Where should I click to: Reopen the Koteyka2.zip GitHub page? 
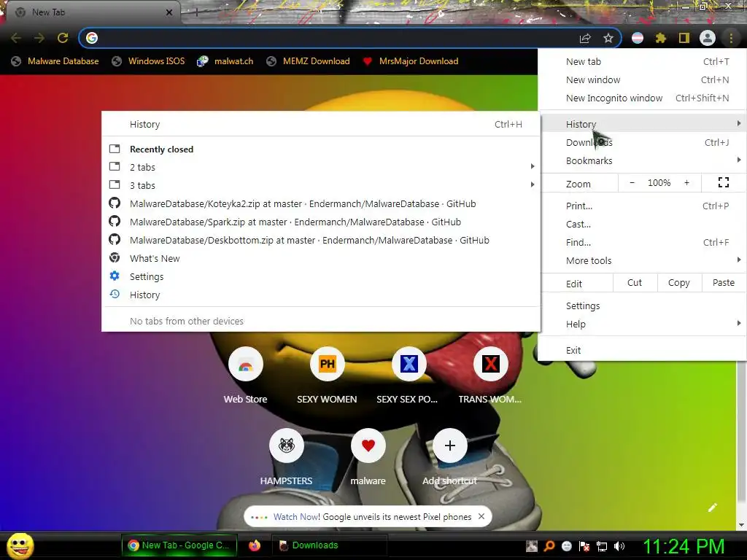[322, 204]
